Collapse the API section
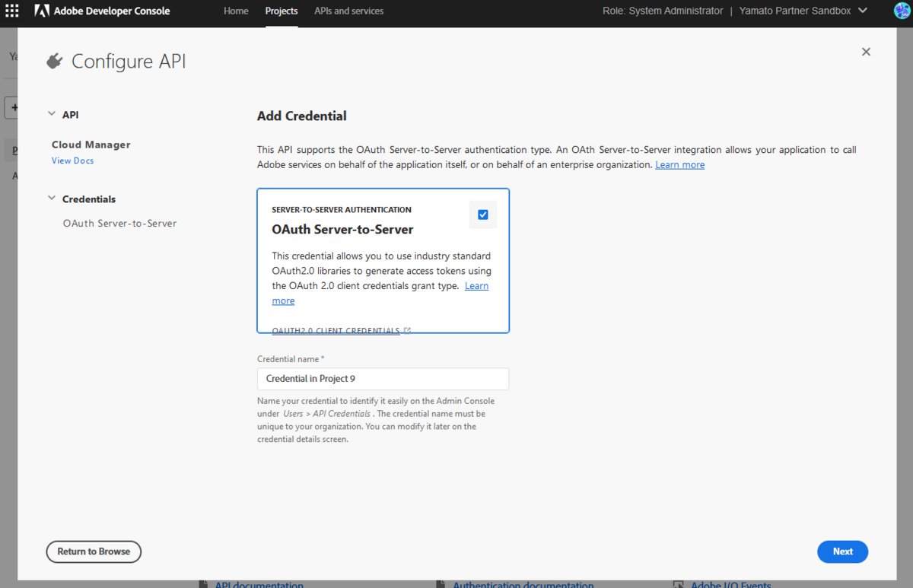Screen dimensions: 913x588 click(51, 114)
